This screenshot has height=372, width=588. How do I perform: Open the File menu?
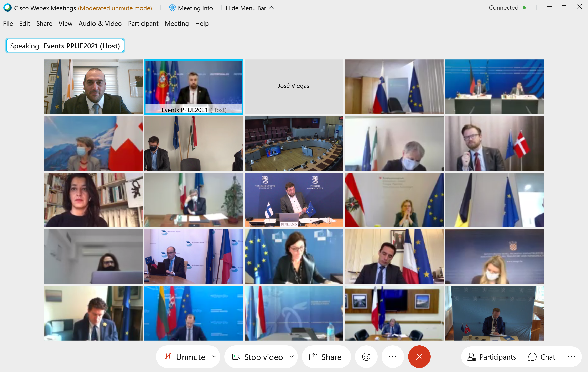click(8, 24)
